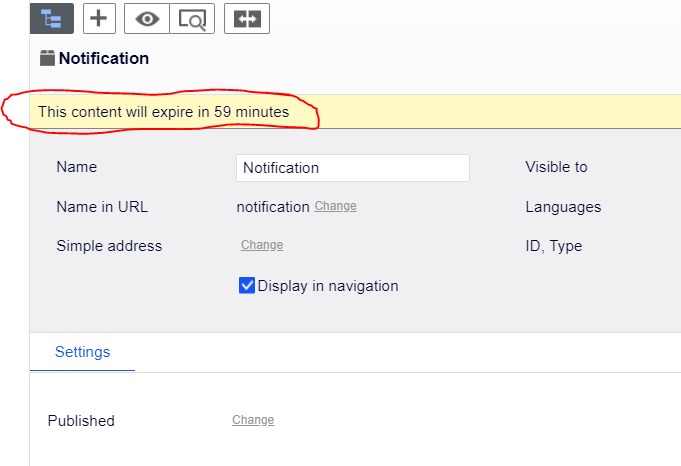Screen dimensions: 681x466
Task: Click the page type icon beside Notification title
Action: tap(47, 58)
